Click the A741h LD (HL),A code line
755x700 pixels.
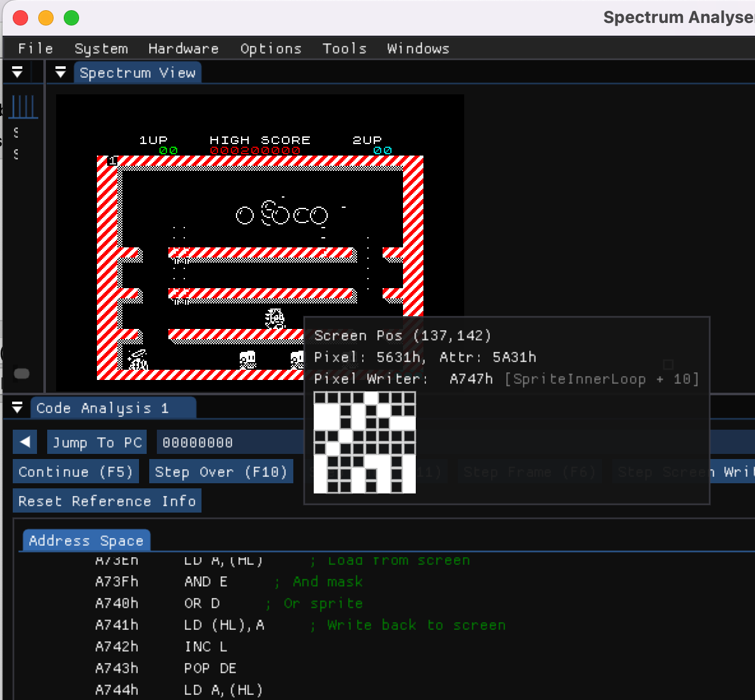[x=298, y=625]
